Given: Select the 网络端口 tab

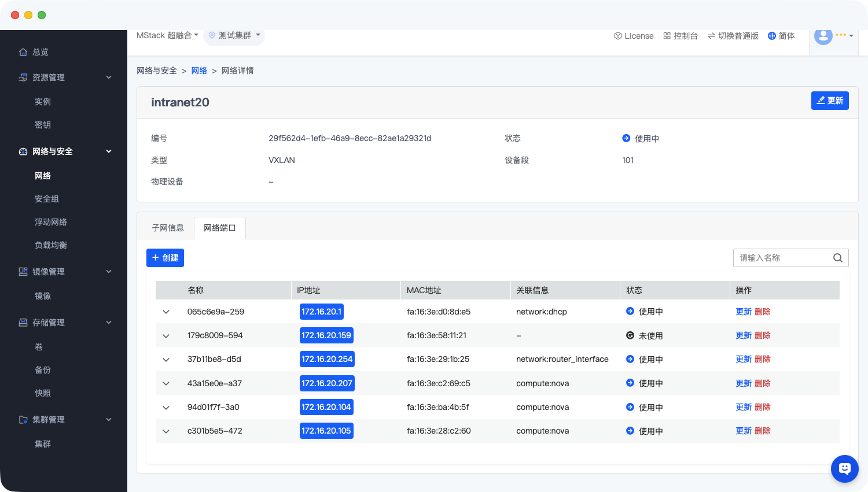Looking at the screenshot, I should [220, 228].
